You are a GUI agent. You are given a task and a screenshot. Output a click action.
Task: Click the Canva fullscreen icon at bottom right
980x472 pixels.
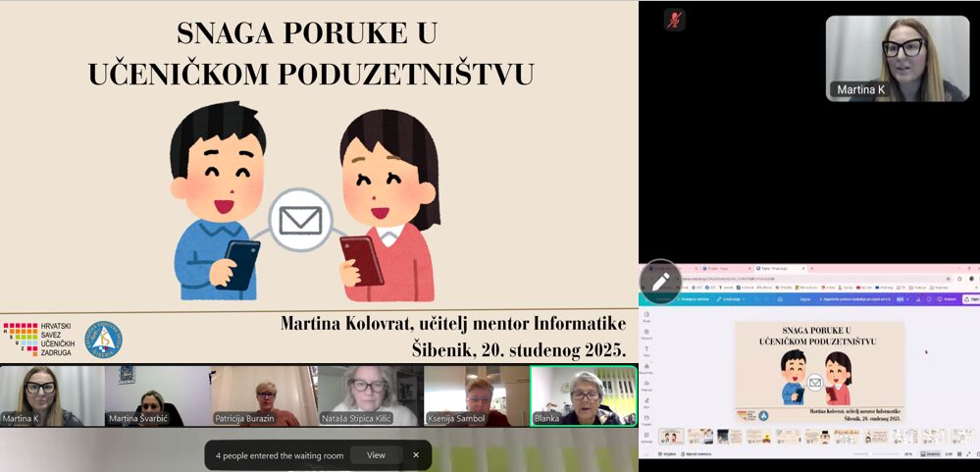coord(968,454)
